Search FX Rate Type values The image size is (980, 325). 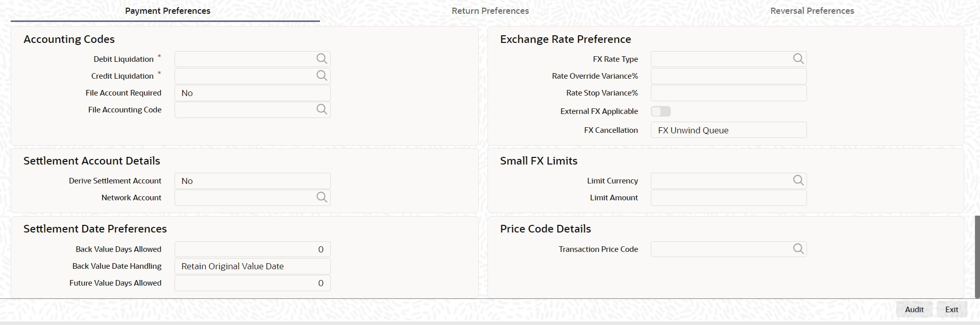click(x=798, y=59)
